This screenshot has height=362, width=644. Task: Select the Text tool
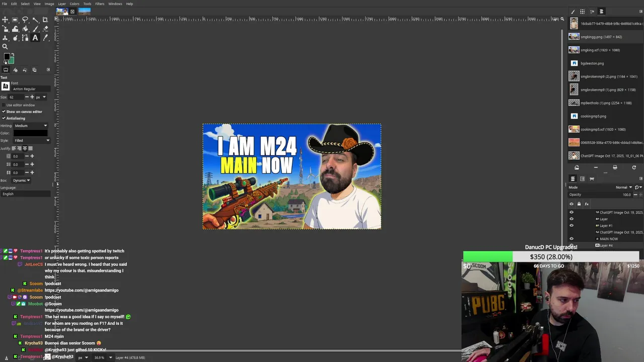click(35, 38)
